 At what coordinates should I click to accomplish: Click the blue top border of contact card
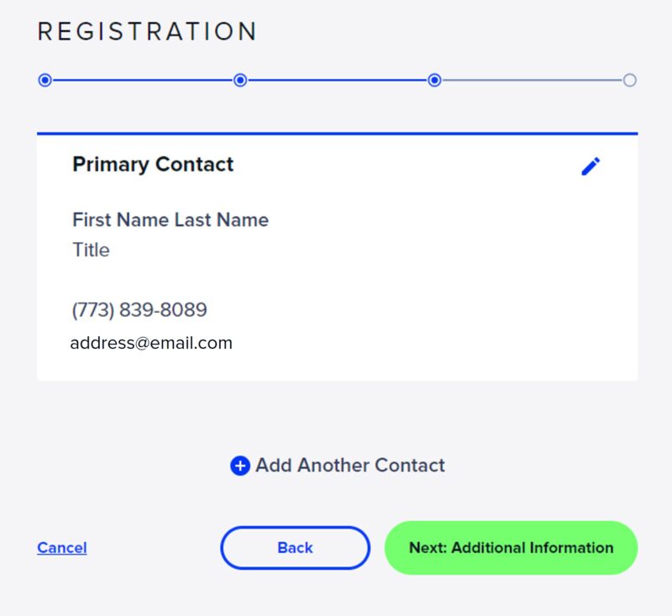pos(337,134)
